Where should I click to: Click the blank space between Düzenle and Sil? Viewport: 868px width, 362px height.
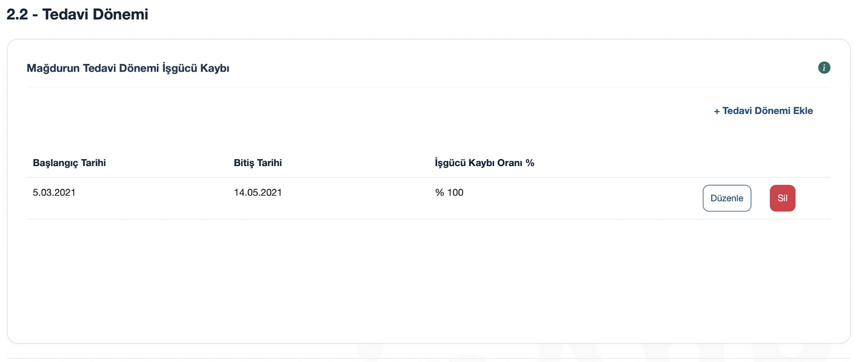click(x=761, y=198)
